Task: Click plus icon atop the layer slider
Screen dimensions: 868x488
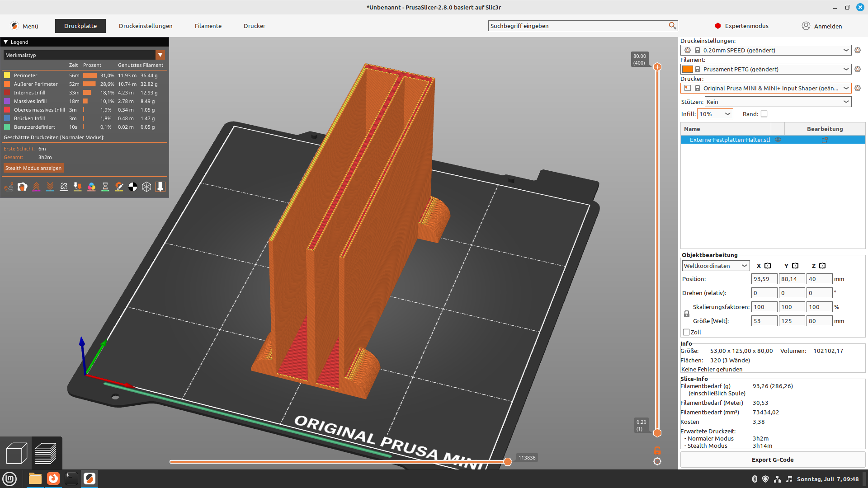Action: pos(657,67)
